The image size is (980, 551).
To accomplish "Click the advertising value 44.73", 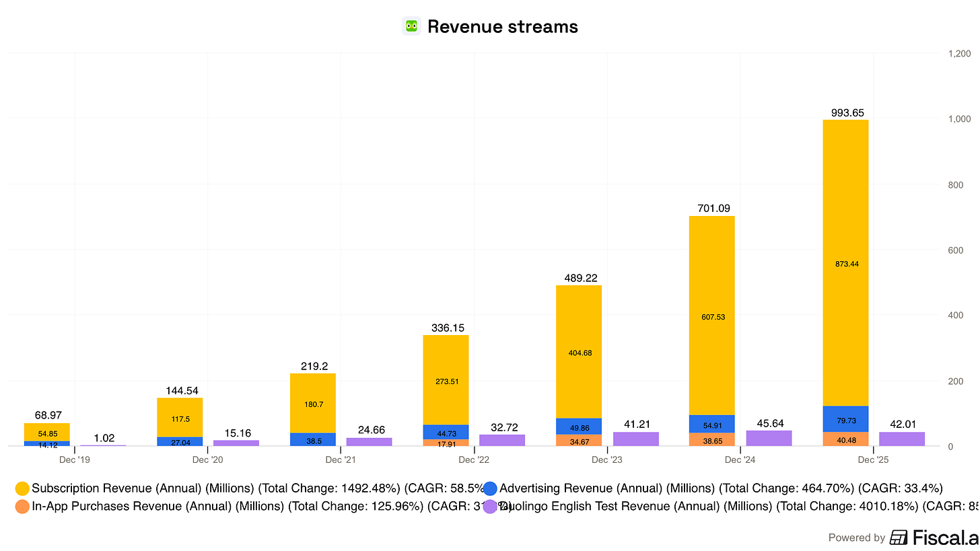I will [446, 433].
